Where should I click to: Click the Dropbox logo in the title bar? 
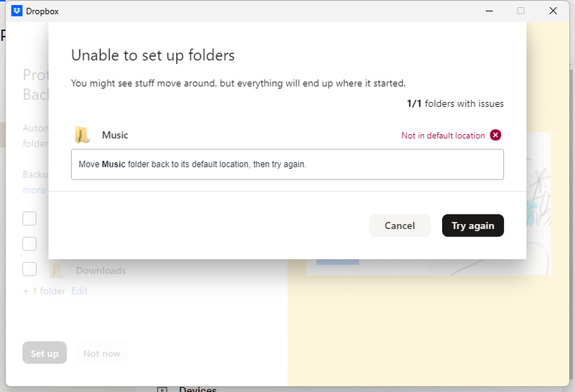17,11
